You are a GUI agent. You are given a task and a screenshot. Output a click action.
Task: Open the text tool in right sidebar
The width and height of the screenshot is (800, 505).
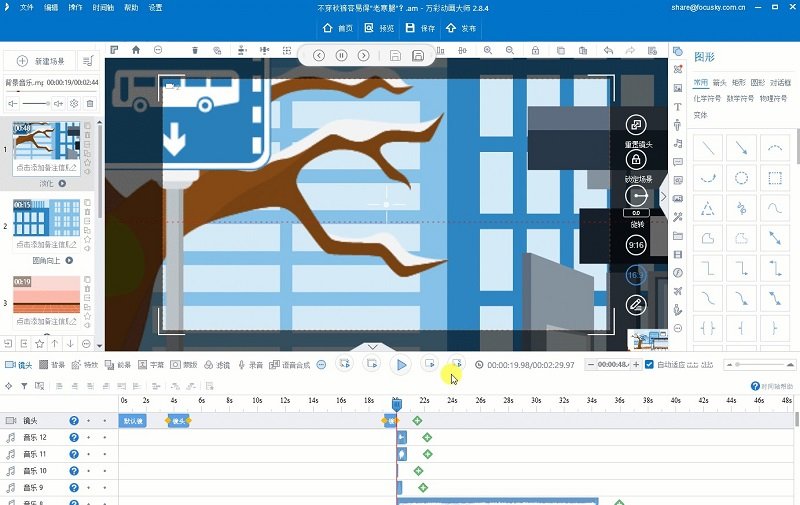tap(678, 107)
